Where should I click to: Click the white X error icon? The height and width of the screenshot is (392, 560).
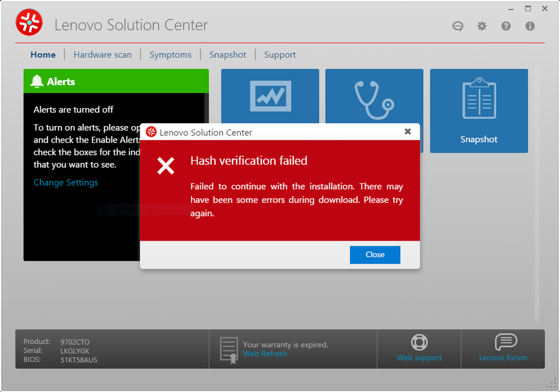(x=166, y=166)
